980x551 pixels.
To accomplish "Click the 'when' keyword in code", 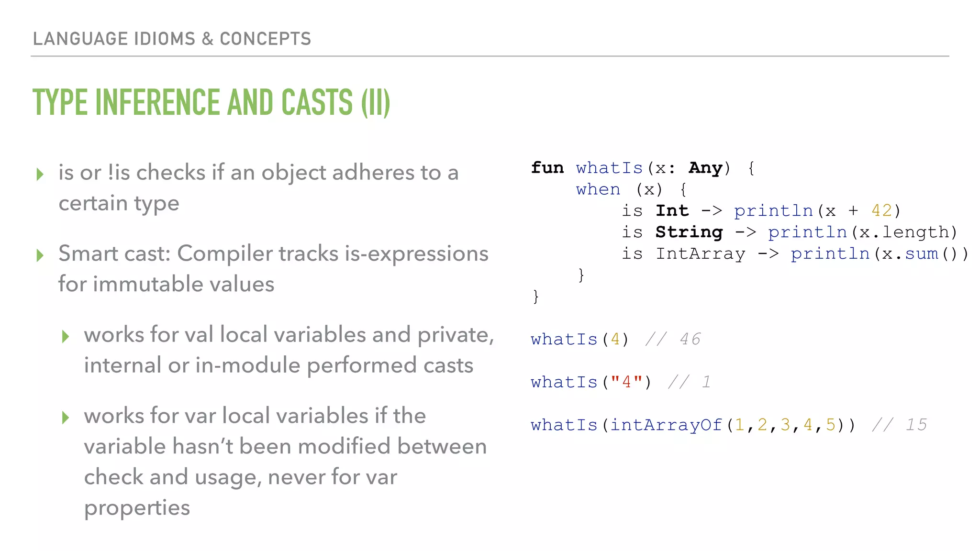I will point(598,189).
